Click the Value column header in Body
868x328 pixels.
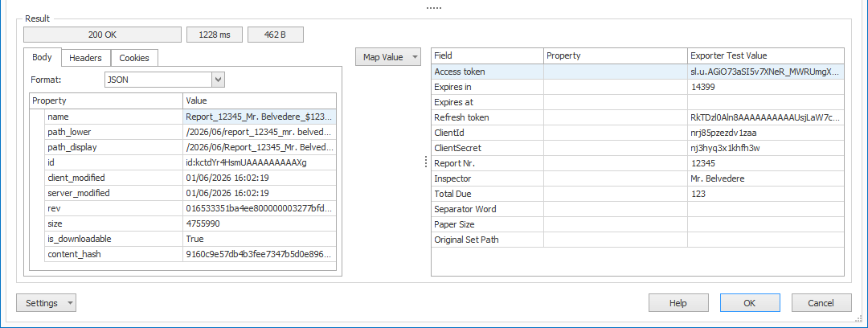[259, 100]
